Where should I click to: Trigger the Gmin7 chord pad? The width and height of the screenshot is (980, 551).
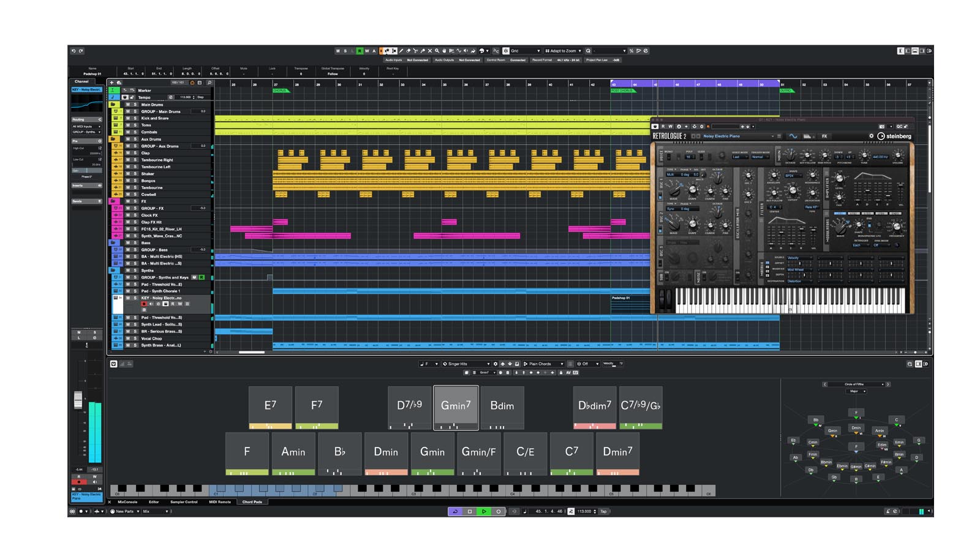tap(456, 407)
